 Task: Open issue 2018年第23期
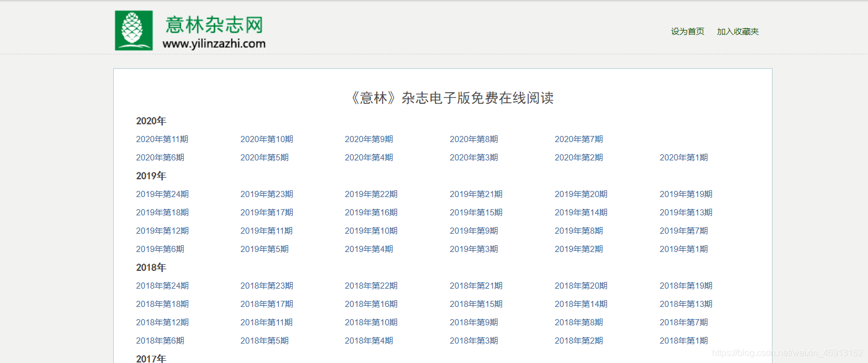tap(267, 286)
